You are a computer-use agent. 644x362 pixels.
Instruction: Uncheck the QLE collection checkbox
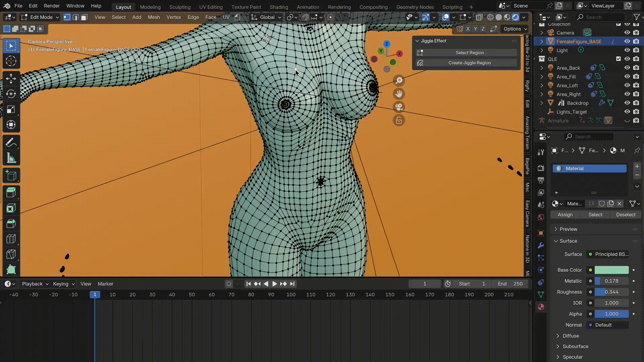pos(618,59)
